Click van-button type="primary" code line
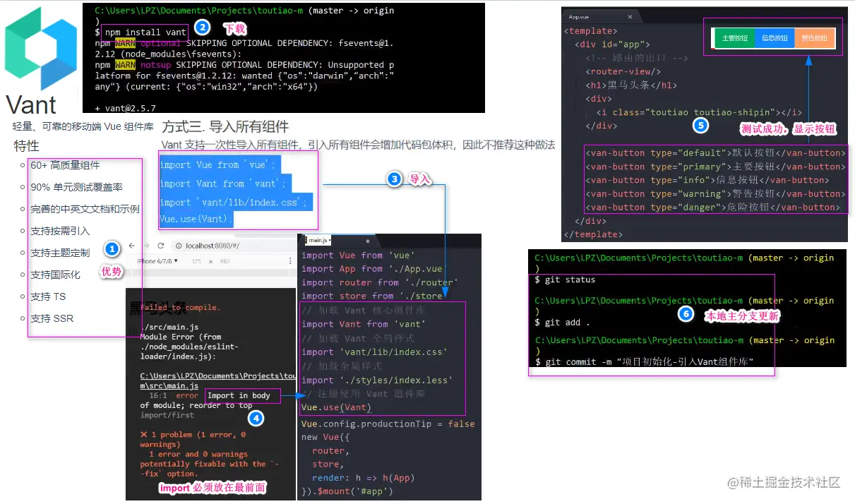Viewport: 855px width, 504px height. [715, 167]
